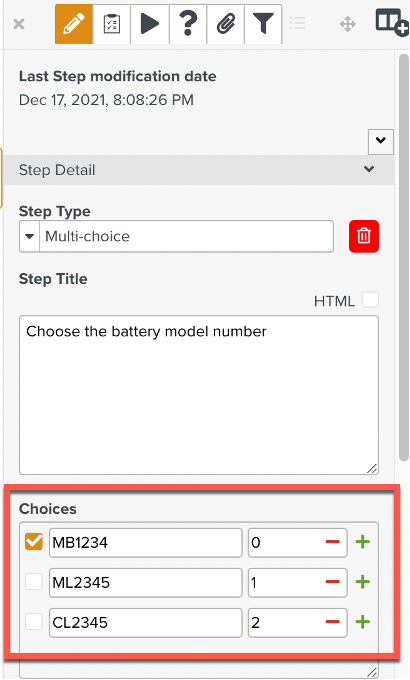The height and width of the screenshot is (680, 410).
Task: Open the checklist clipboard tab
Action: [x=112, y=24]
